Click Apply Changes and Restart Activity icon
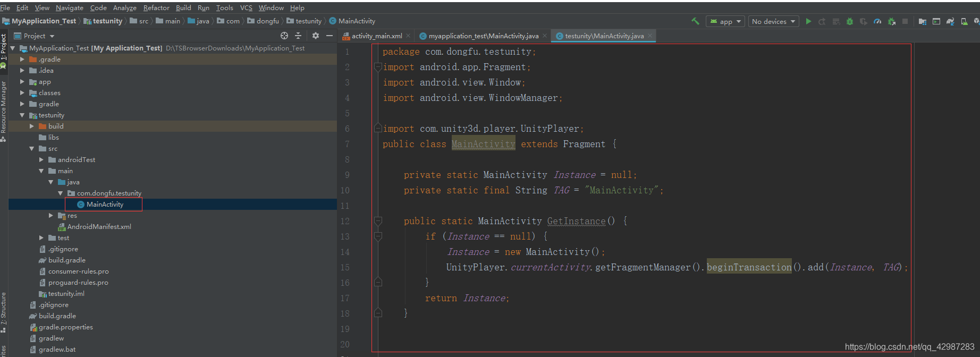This screenshot has width=980, height=357. pyautogui.click(x=822, y=21)
